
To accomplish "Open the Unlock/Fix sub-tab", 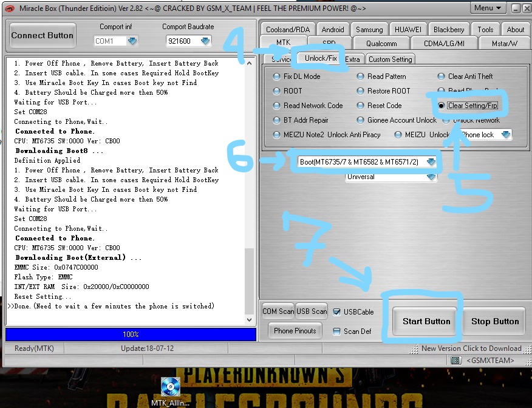I will [x=321, y=58].
